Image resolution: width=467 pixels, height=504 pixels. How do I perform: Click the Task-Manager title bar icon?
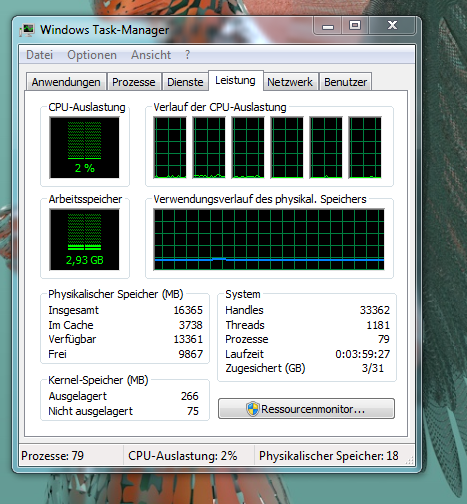pyautogui.click(x=27, y=30)
